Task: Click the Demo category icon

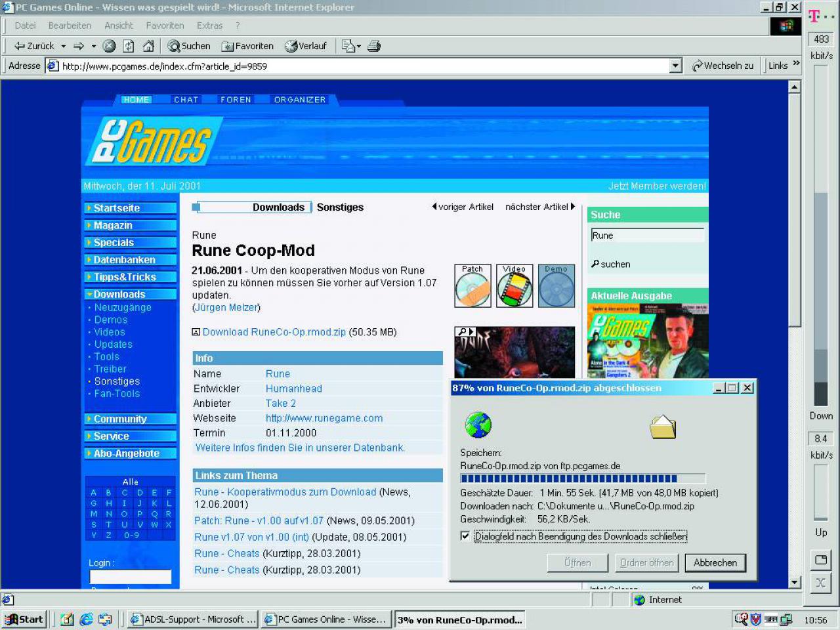Action: pos(556,285)
